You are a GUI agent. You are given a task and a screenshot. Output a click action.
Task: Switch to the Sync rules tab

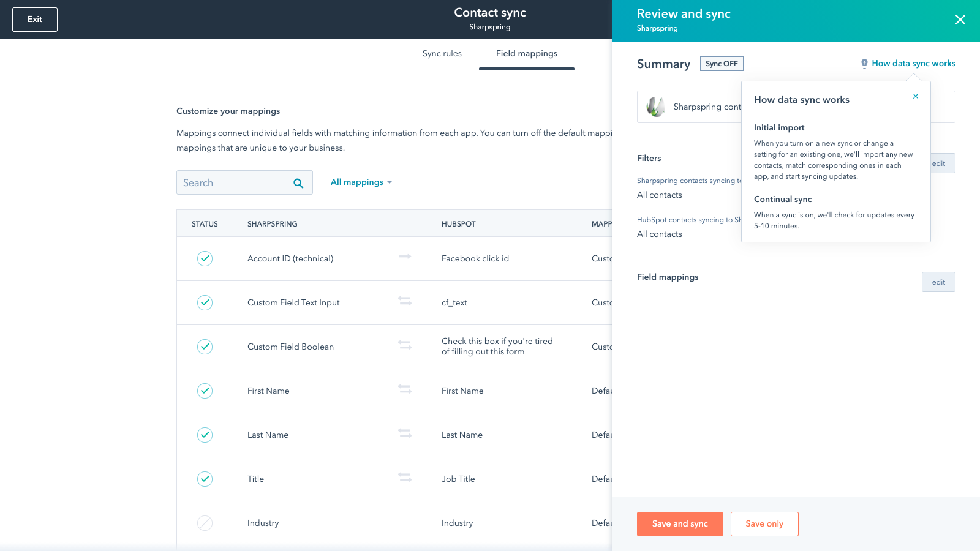[x=442, y=54]
